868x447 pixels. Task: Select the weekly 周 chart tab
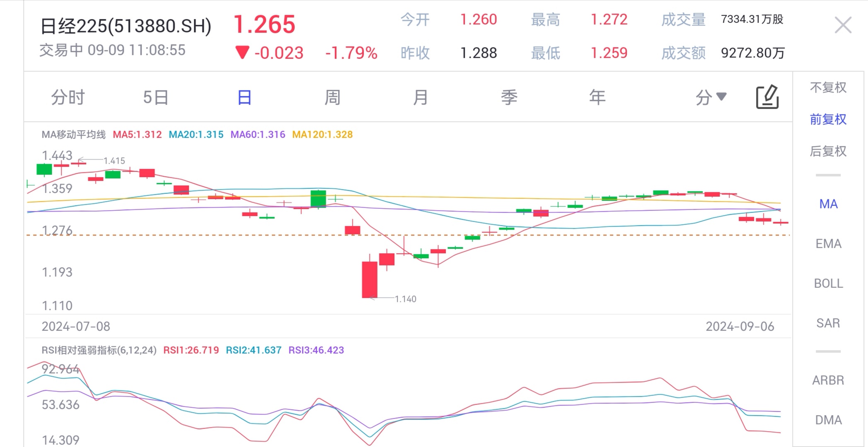332,98
